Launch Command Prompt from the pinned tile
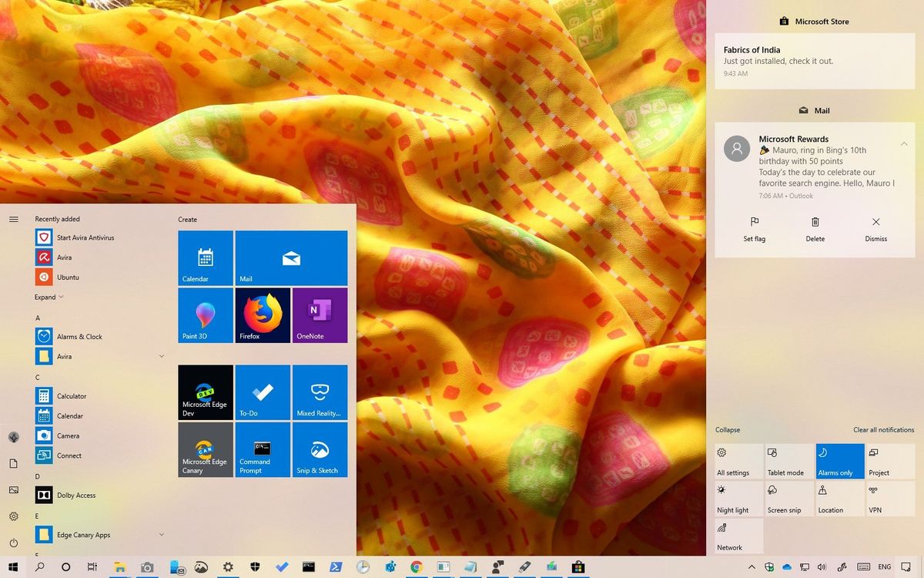This screenshot has height=578, width=924. [x=263, y=450]
